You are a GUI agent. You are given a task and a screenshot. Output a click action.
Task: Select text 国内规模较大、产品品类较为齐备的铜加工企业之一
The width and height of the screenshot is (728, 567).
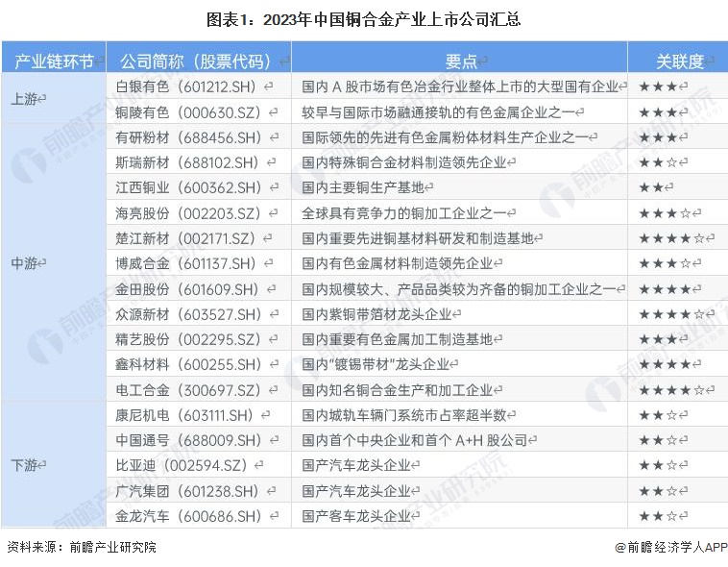tap(459, 289)
